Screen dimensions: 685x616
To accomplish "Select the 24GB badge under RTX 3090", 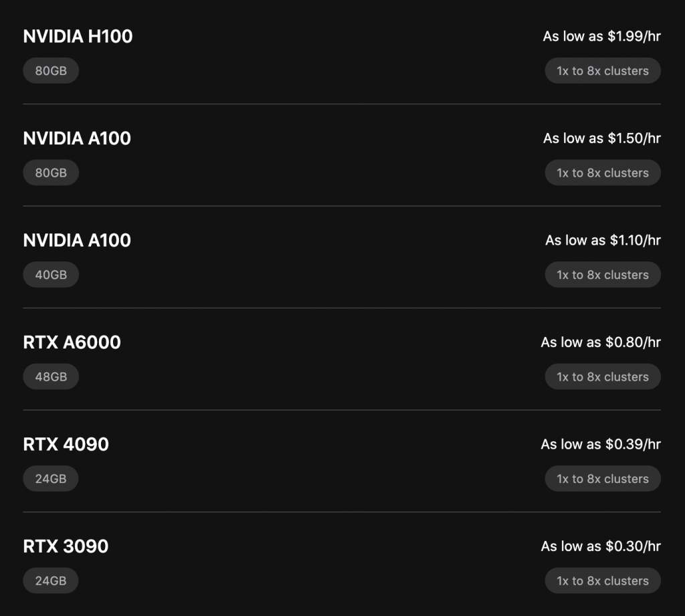I will click(51, 581).
